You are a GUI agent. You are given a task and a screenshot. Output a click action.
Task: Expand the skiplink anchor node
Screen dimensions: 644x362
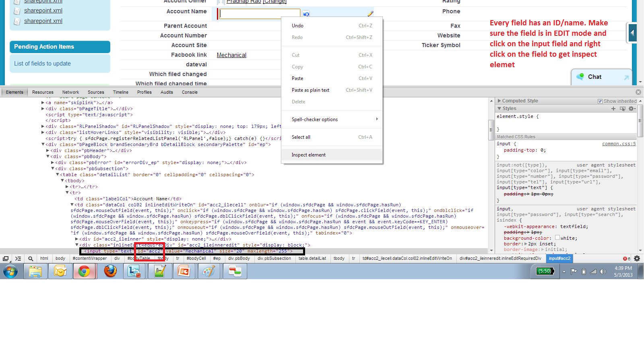(x=43, y=103)
